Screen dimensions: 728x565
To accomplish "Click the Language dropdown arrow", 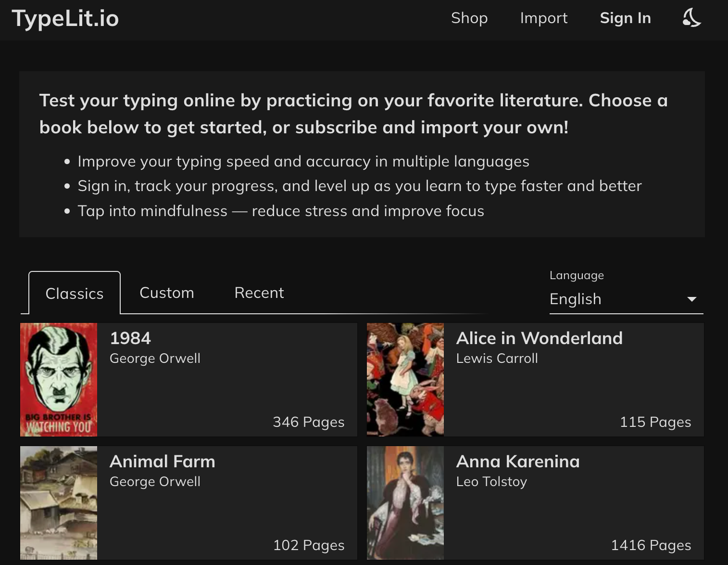I will 691,299.
